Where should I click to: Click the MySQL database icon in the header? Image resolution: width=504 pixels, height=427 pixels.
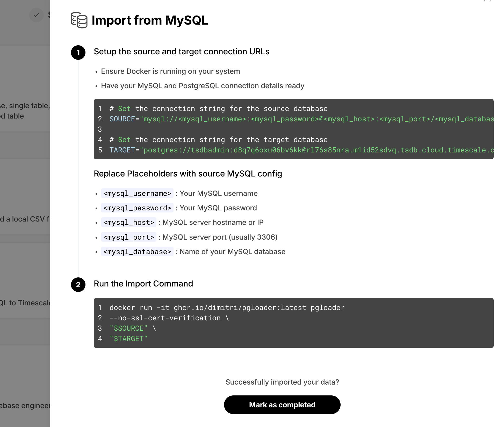tap(79, 20)
